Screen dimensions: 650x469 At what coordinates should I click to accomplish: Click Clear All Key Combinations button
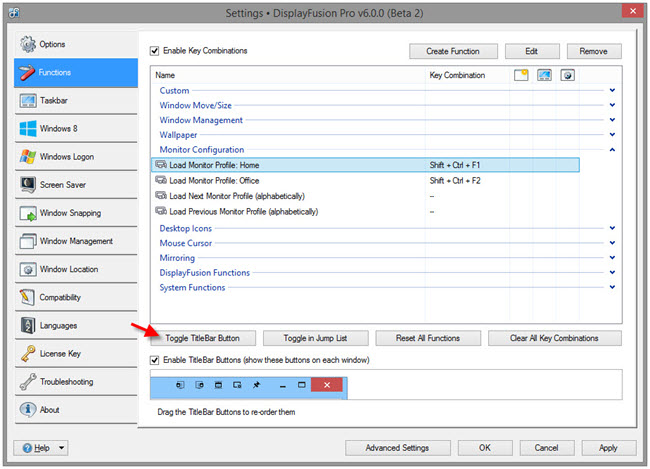point(554,338)
